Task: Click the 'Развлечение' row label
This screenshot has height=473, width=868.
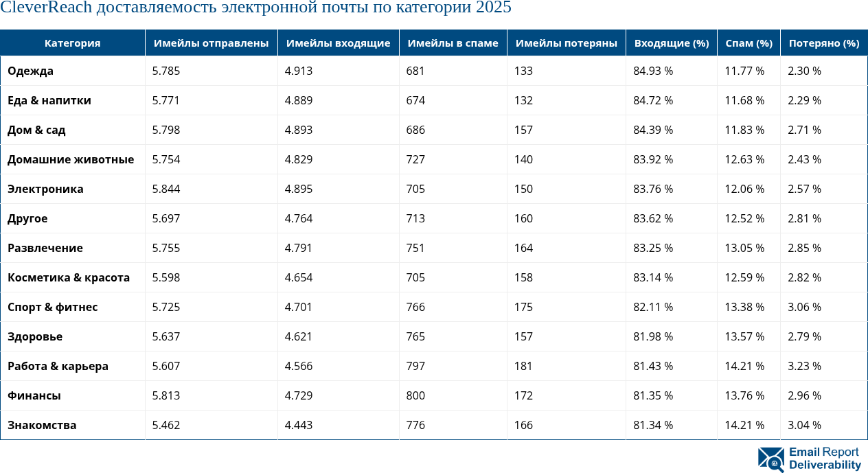Action: click(x=45, y=248)
